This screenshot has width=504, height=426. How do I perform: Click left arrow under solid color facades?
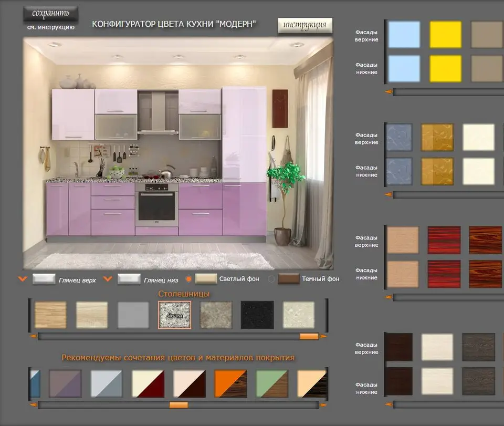388,92
